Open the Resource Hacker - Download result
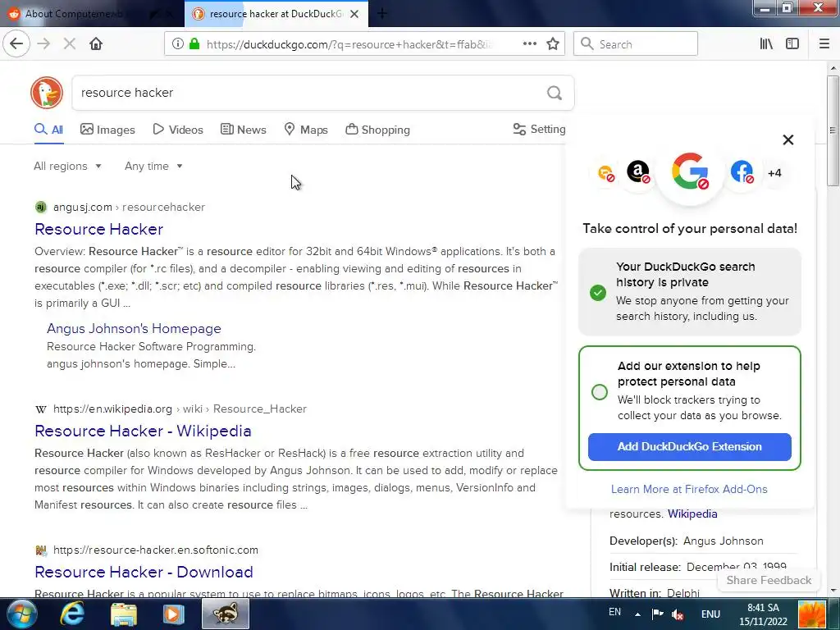Viewport: 840px width, 630px height. click(144, 572)
